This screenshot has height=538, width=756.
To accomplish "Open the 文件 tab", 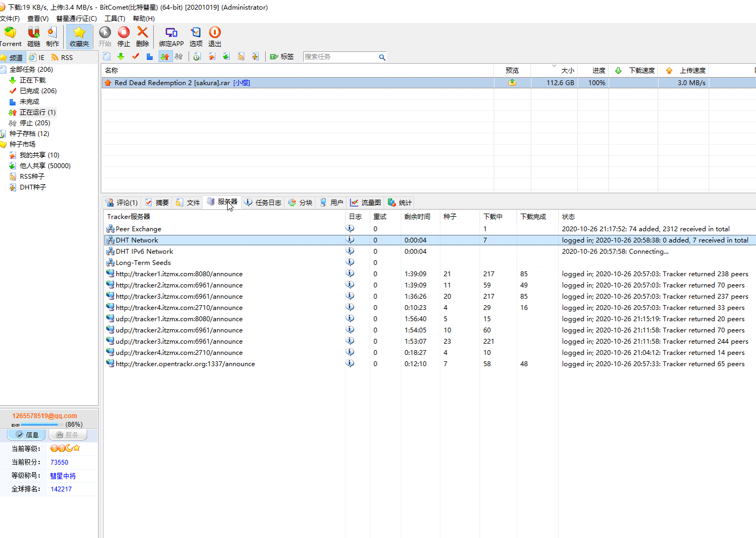I will pos(188,203).
